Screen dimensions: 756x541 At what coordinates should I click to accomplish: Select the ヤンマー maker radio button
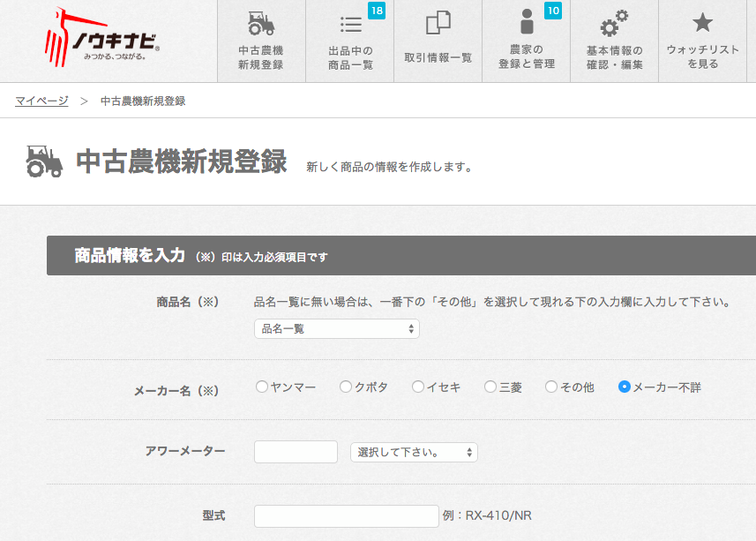(262, 387)
